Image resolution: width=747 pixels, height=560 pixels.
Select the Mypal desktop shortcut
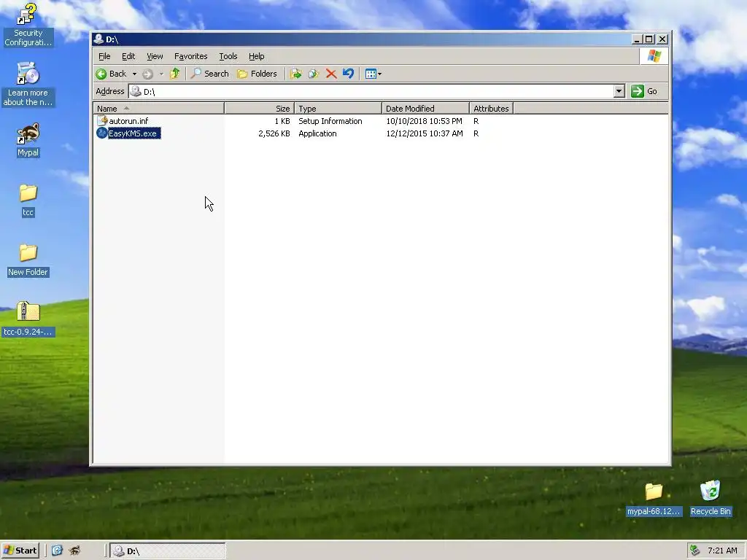coord(28,141)
